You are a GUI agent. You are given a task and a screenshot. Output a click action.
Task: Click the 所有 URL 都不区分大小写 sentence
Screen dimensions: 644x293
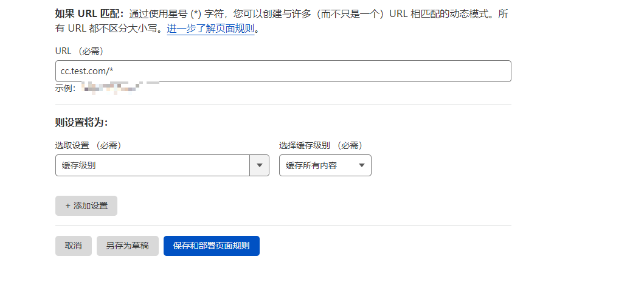pos(109,29)
